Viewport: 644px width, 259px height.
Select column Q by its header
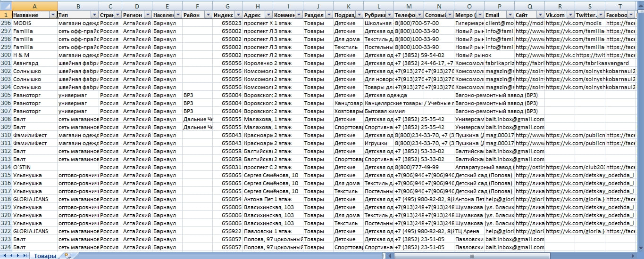coord(529,6)
